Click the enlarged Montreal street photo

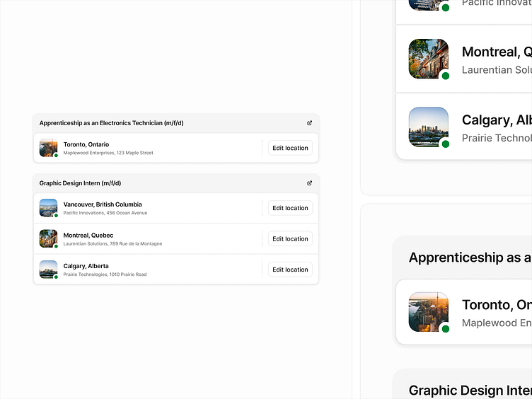[428, 58]
